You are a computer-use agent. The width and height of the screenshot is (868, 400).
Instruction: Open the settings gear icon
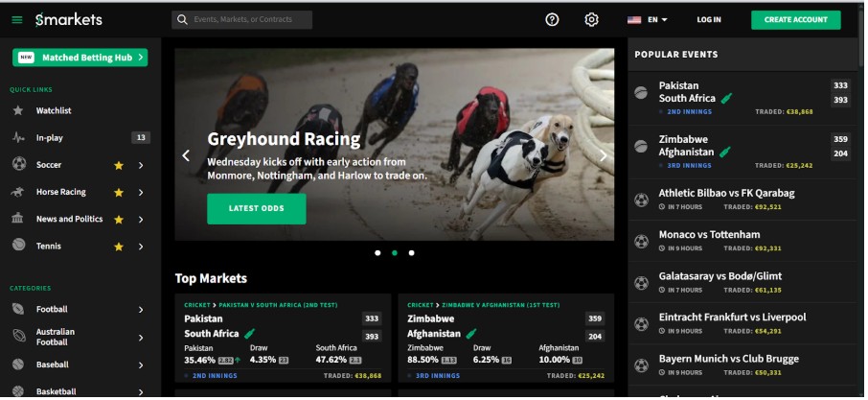tap(591, 19)
